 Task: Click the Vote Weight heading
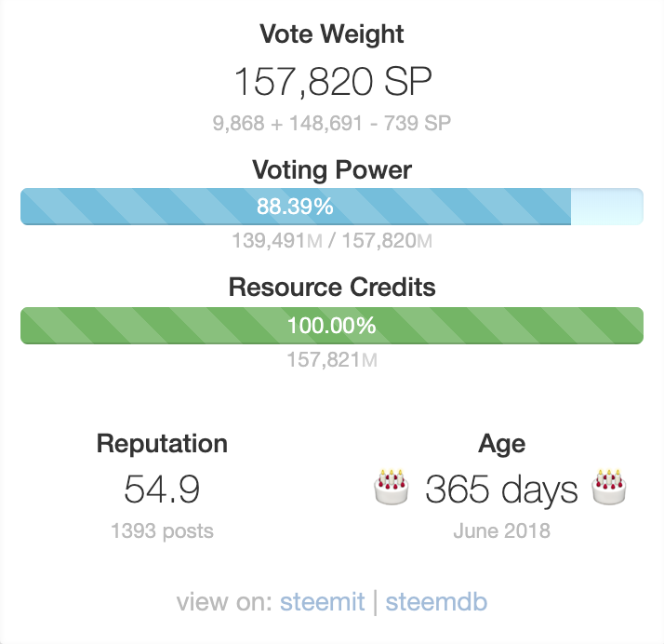pos(332,34)
